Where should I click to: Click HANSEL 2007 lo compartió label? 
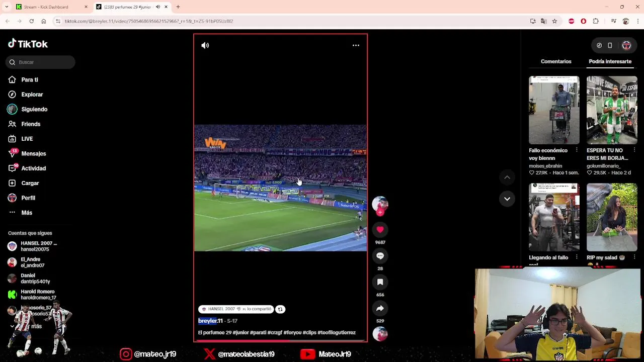pos(236,309)
